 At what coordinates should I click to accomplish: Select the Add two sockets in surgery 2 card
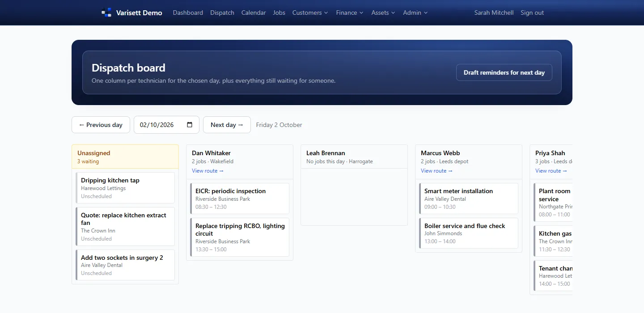pyautogui.click(x=125, y=265)
